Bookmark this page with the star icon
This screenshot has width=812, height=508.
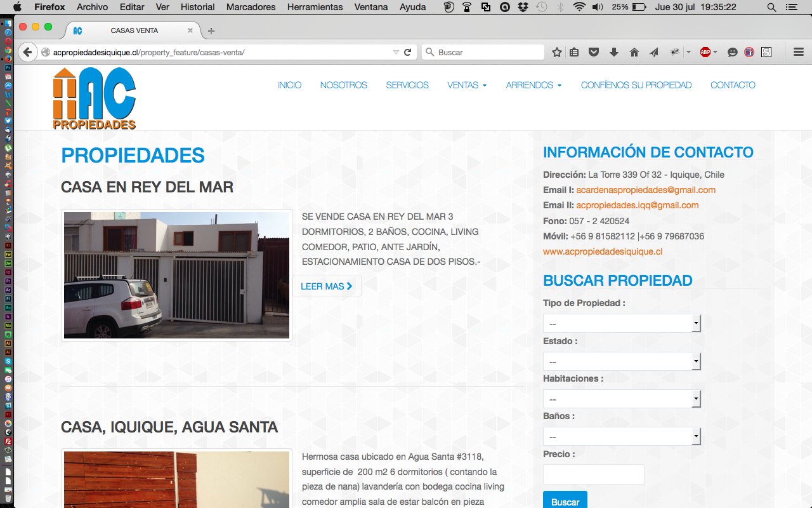pos(556,52)
